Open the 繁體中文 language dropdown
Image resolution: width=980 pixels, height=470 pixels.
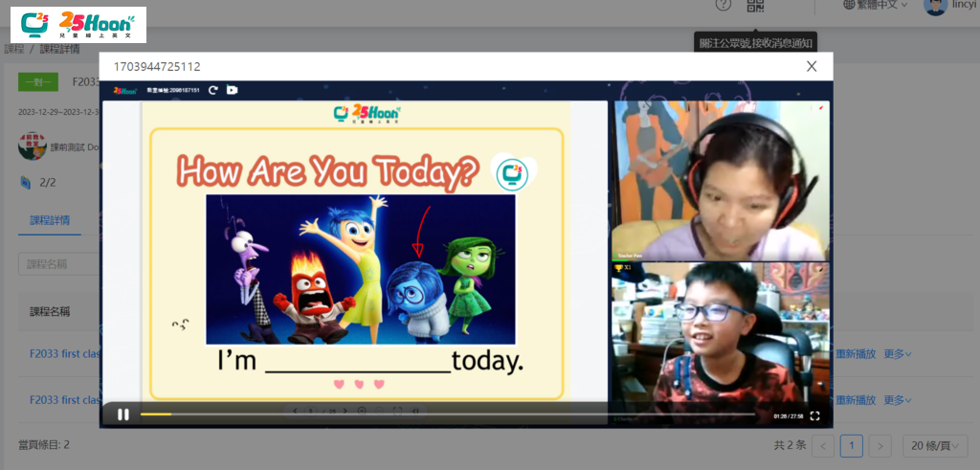click(x=876, y=5)
